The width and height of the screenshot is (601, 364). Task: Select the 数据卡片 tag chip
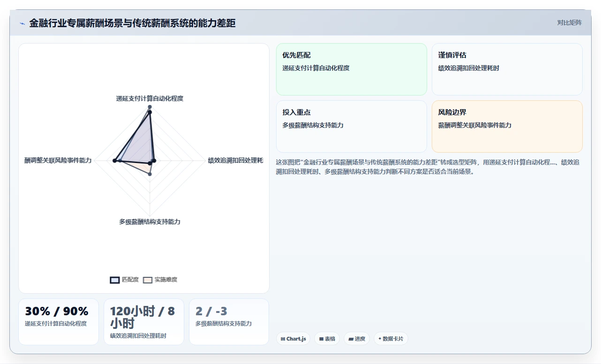(391, 339)
